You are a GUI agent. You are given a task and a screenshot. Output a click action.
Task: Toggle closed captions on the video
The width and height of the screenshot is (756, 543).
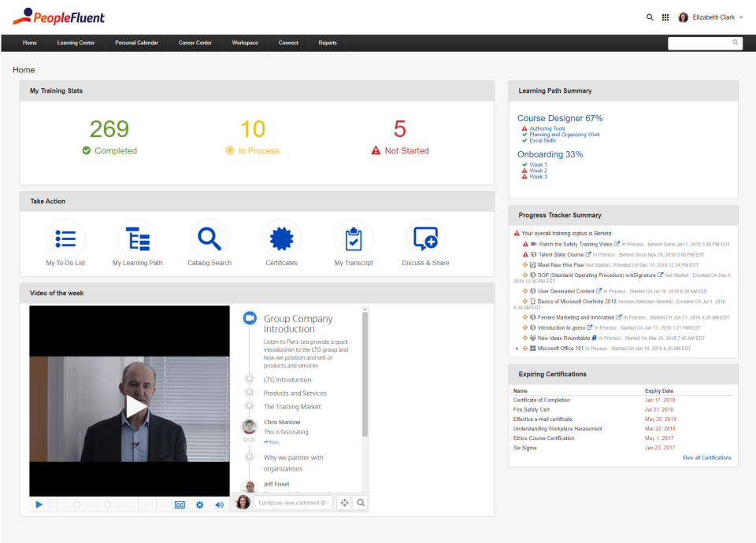click(x=180, y=503)
